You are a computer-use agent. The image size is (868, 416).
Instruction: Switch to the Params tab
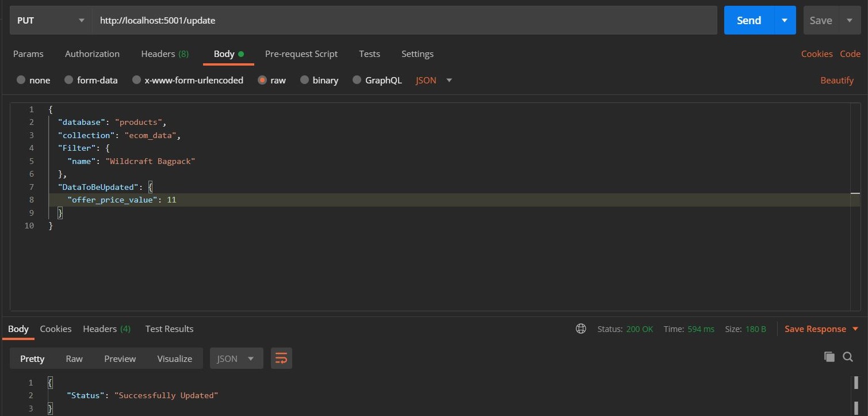(x=28, y=54)
